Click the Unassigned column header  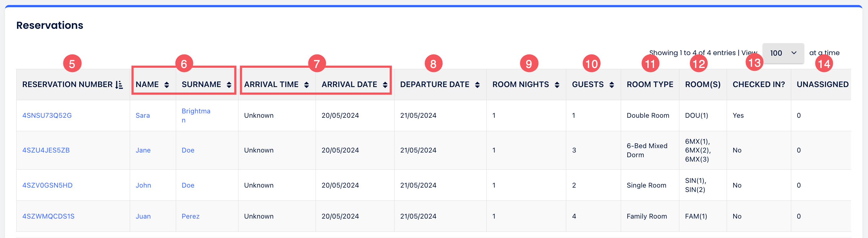click(822, 85)
